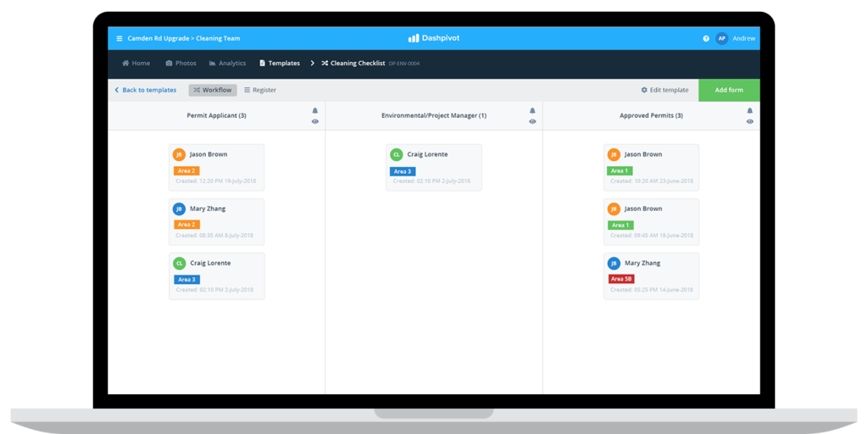Click the red Area 5B tag
Screen dimensions: 868x434
point(620,279)
